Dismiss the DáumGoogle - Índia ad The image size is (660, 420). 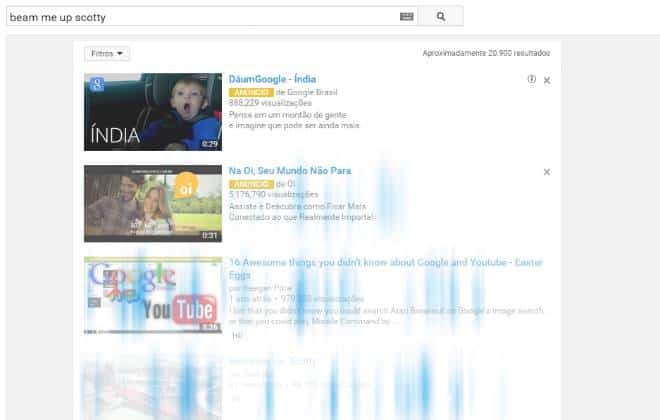(x=547, y=80)
